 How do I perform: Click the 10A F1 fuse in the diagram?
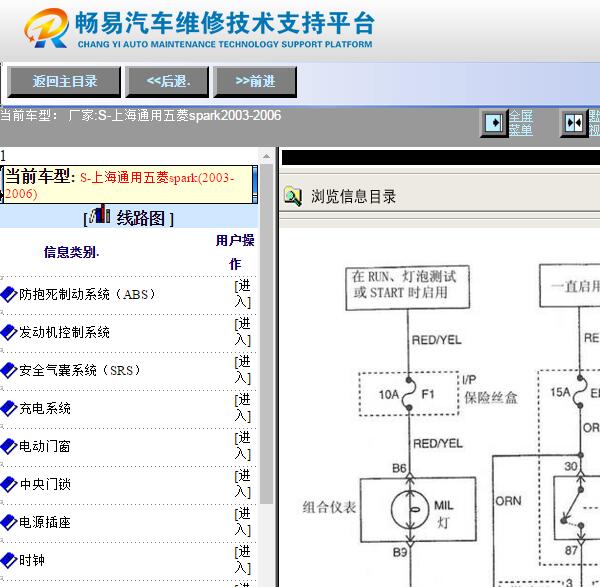(408, 394)
